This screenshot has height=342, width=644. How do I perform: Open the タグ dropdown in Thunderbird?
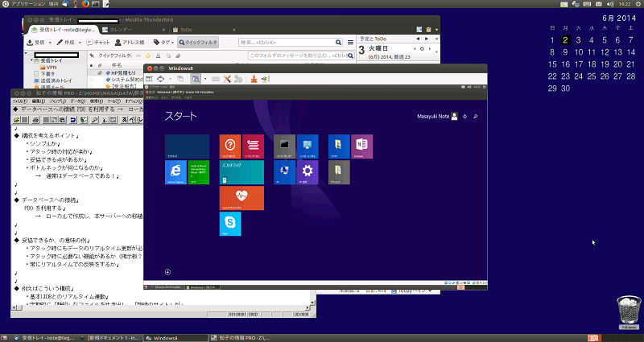tap(172, 43)
